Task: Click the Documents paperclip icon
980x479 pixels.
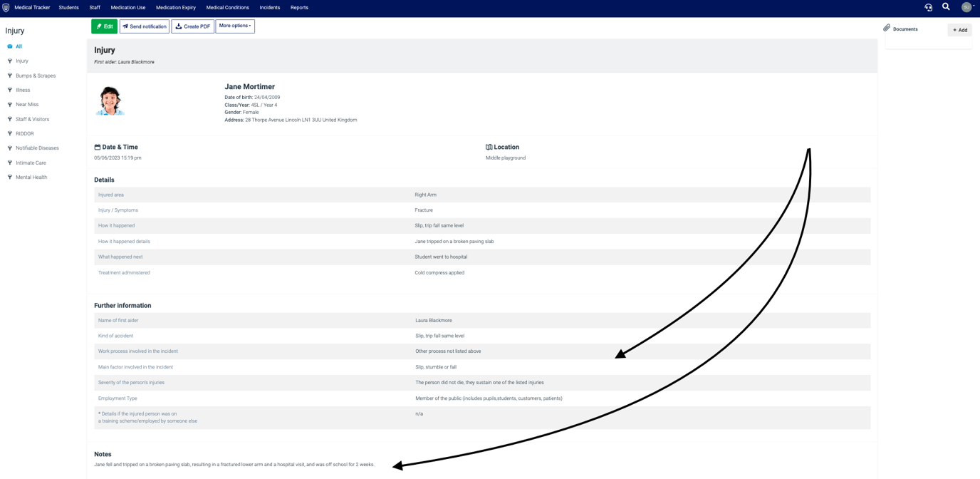Action: coord(886,29)
